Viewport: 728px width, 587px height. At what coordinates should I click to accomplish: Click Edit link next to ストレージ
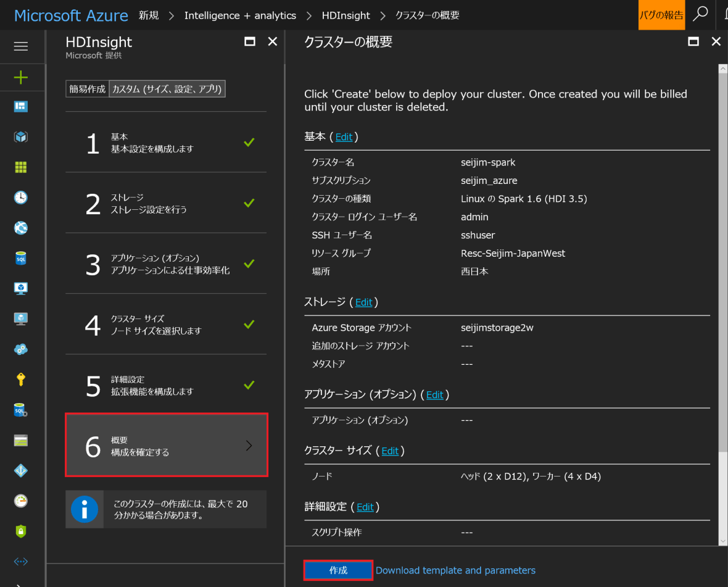pyautogui.click(x=363, y=302)
